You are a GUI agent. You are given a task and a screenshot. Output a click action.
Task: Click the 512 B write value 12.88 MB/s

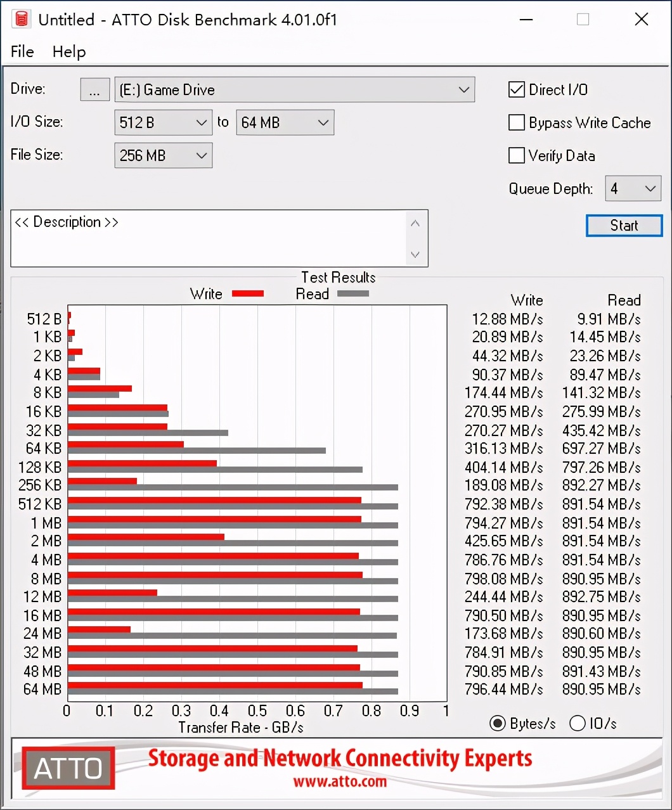pos(507,319)
